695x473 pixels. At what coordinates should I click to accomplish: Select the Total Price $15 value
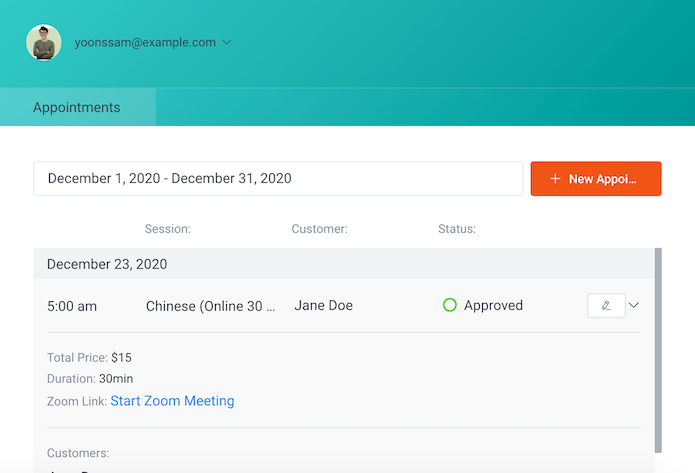[121, 358]
